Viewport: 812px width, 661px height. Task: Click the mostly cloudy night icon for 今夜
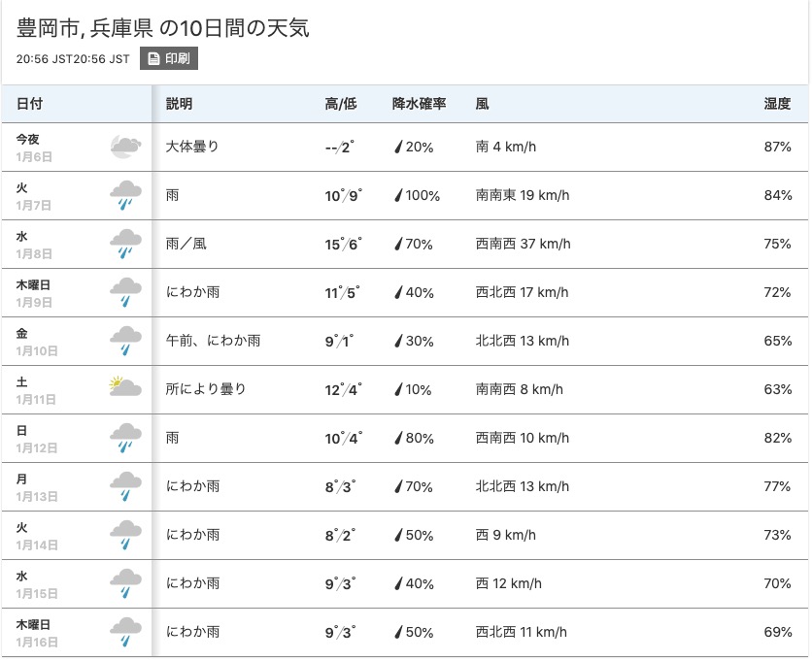[x=125, y=147]
